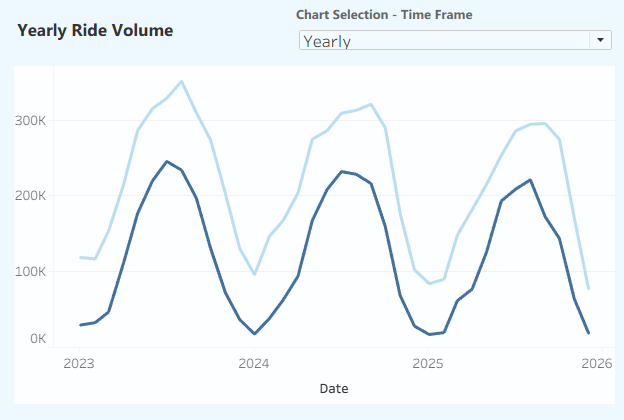Select the Yearly Ride Volume chart title
The height and width of the screenshot is (420, 624).
[95, 30]
